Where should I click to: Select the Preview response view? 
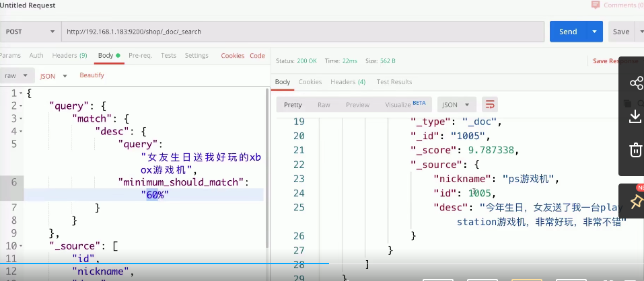[x=357, y=105]
